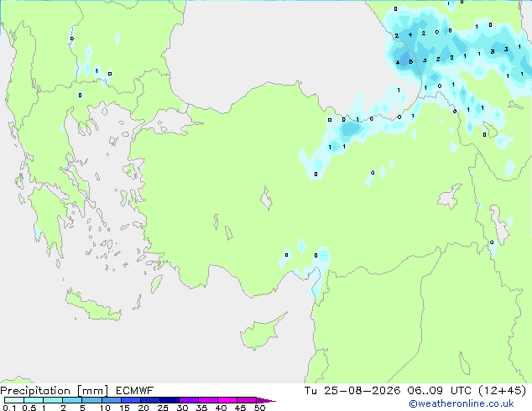
Task: Click the value 5 precipitation label
Action: click(411, 62)
